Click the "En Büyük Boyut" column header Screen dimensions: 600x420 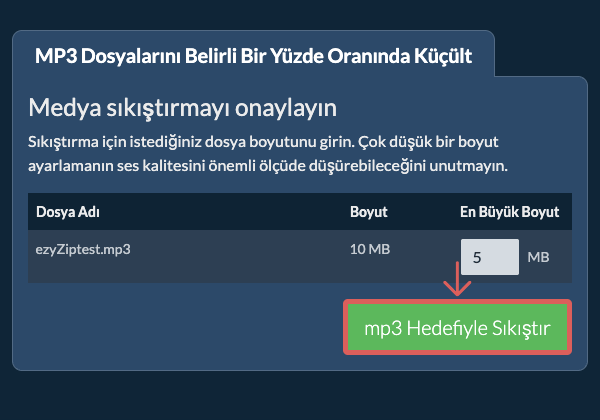tap(509, 212)
